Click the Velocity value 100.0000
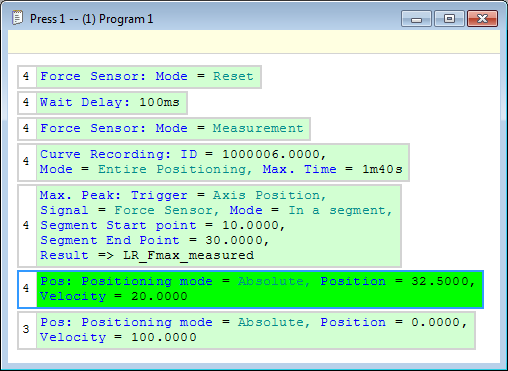This screenshot has height=371, width=508. [x=164, y=337]
